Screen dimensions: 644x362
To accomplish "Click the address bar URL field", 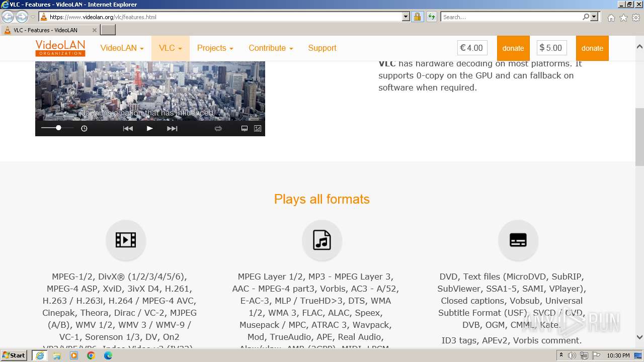I will [224, 17].
